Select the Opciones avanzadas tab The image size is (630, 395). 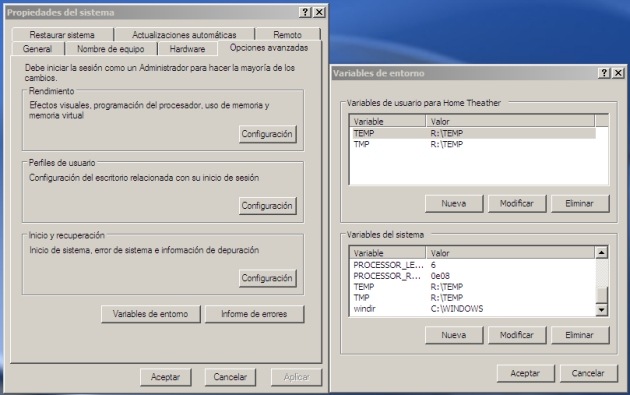tap(269, 48)
